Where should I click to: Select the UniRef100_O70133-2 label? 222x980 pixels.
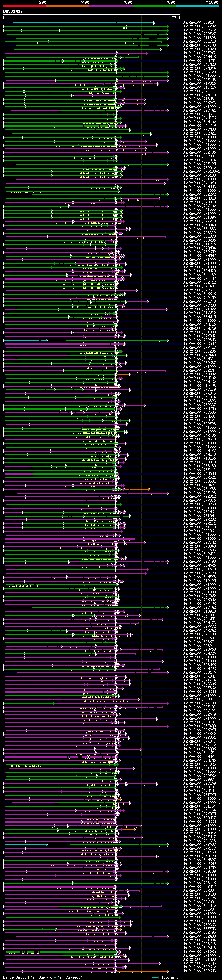[x=201, y=172]
